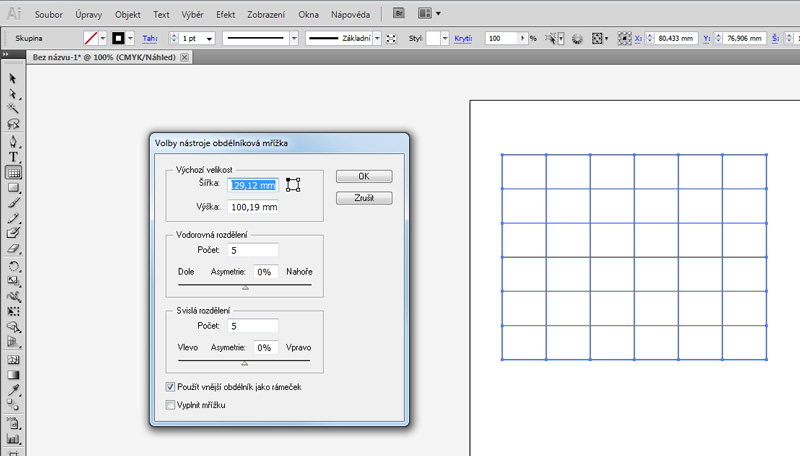Select the Rectangular Grid tool
800x456 pixels.
(x=14, y=171)
